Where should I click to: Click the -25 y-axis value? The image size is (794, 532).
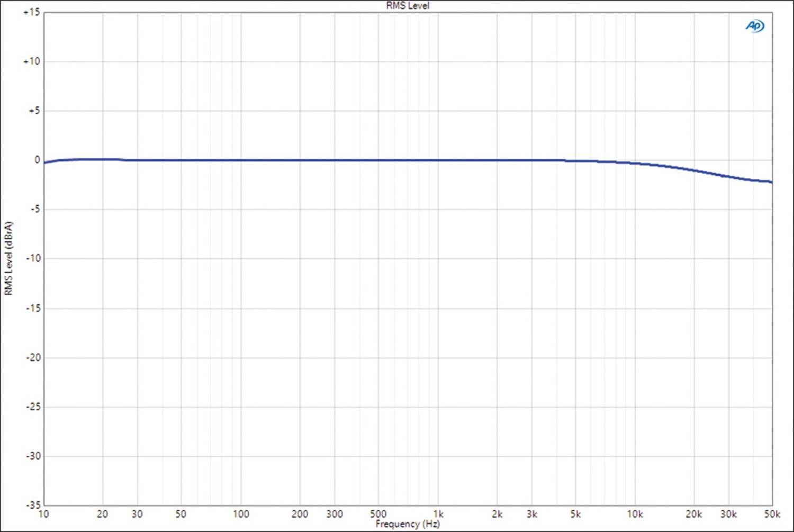tap(33, 407)
